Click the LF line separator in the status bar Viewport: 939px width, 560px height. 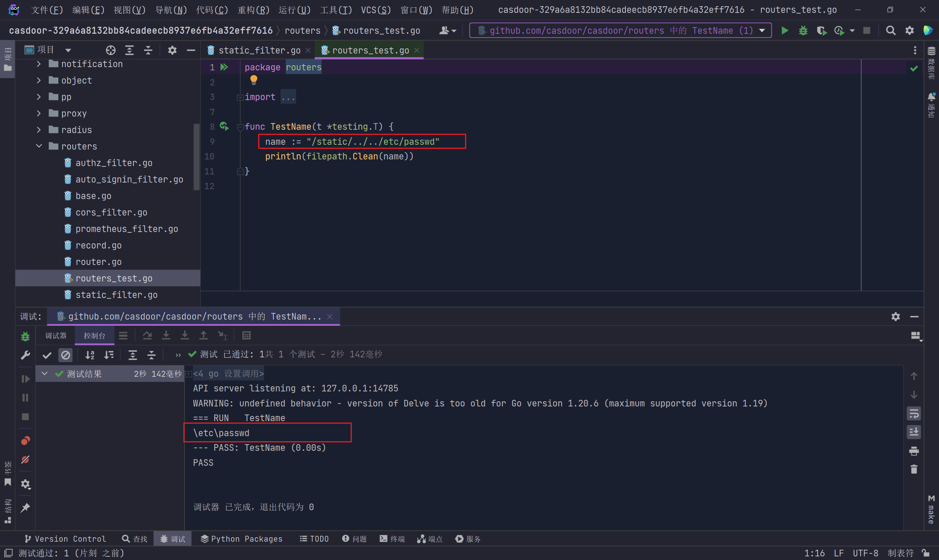click(838, 553)
